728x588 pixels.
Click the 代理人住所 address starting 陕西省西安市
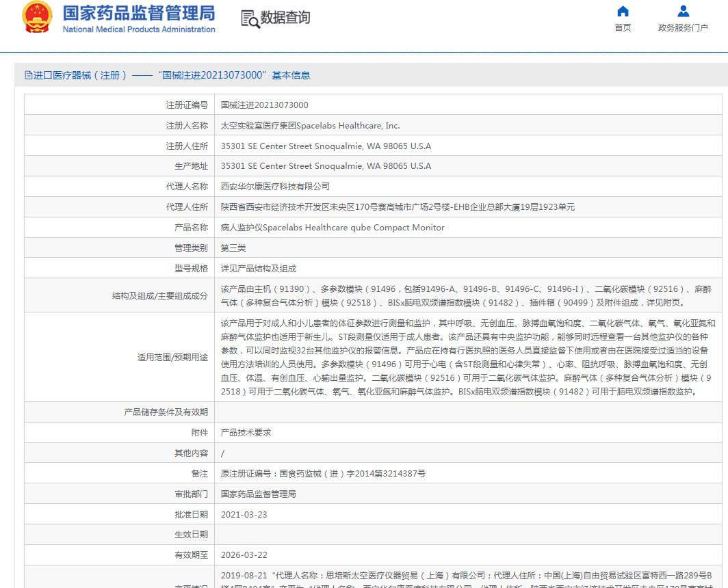[x=398, y=207]
